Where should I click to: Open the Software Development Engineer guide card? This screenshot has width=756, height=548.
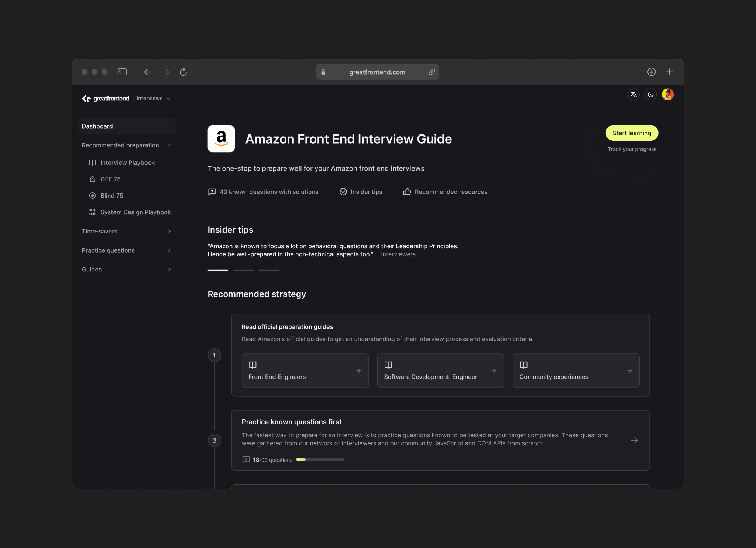(440, 371)
